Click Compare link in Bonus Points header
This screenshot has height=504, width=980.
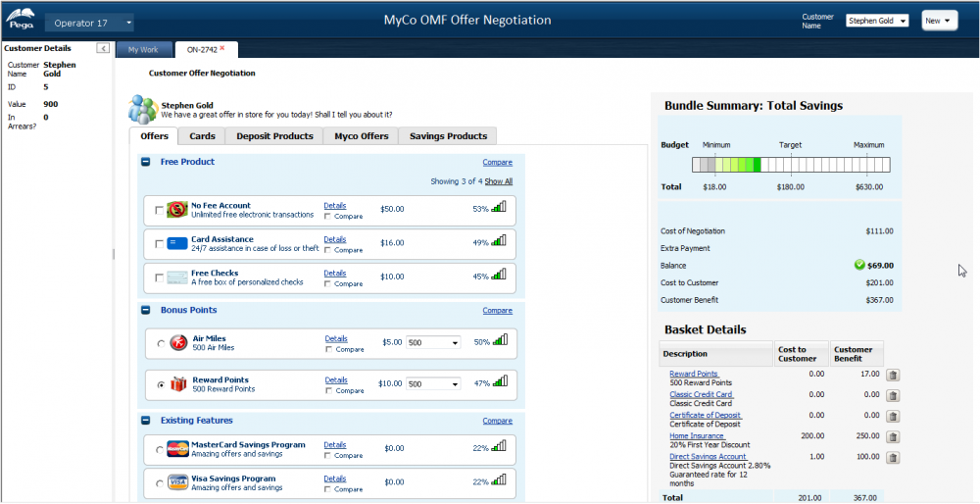[x=498, y=310]
